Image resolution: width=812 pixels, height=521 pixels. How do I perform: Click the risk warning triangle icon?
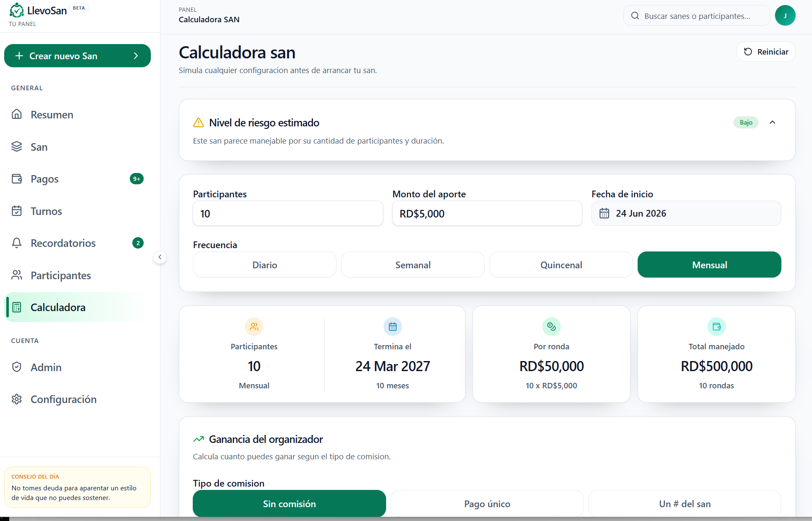click(198, 123)
